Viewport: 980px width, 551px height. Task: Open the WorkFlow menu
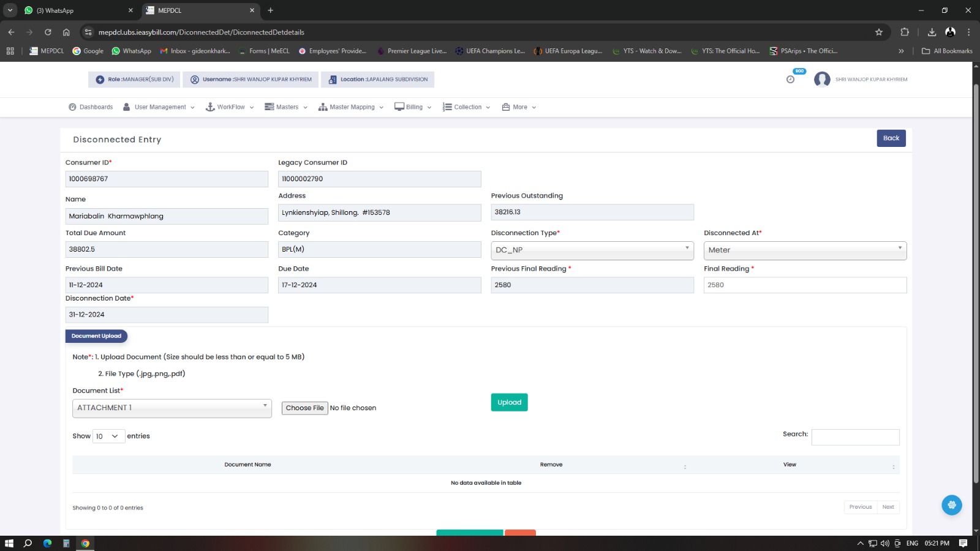(x=230, y=107)
